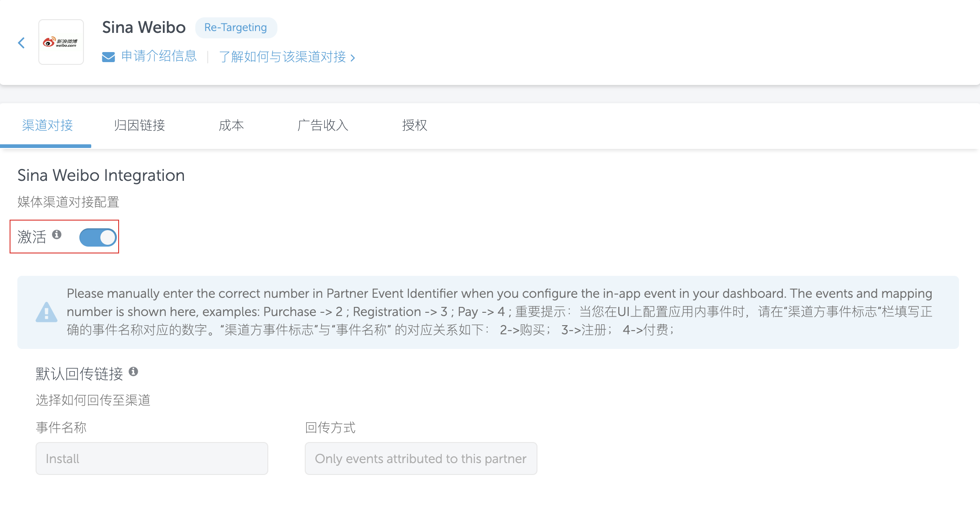Open the 广告收入 tab
This screenshot has width=980, height=506.
(323, 125)
